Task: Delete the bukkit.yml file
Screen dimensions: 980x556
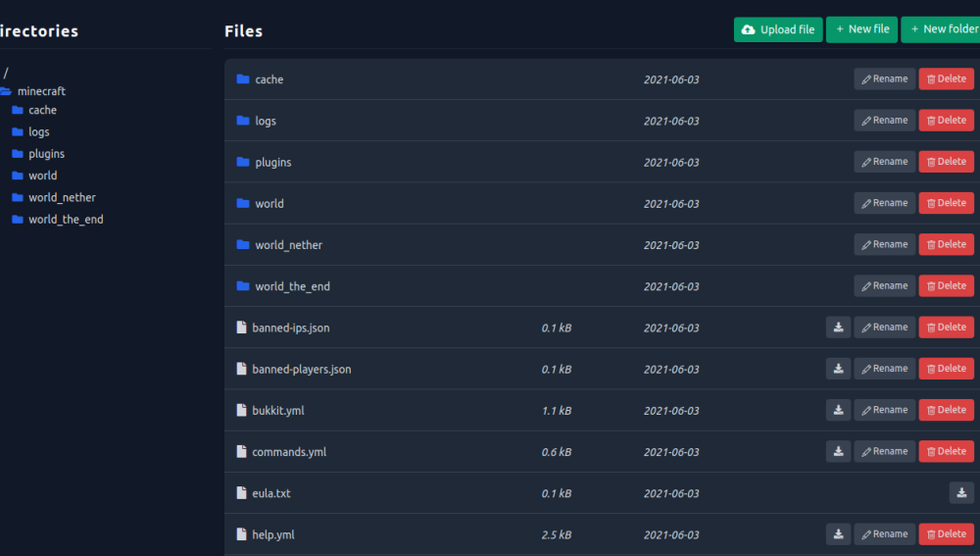Action: point(946,410)
